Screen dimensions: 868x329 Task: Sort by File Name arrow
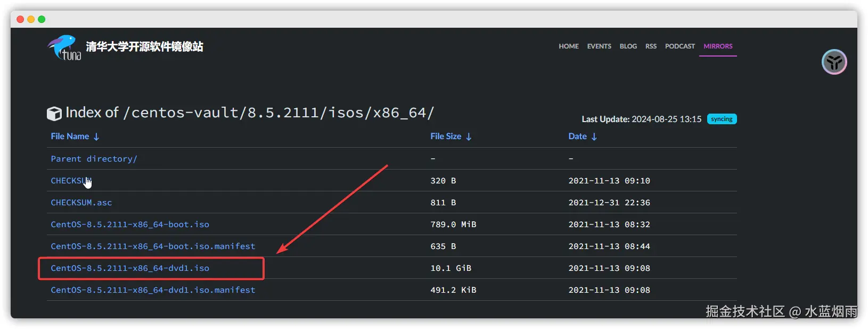pos(96,137)
